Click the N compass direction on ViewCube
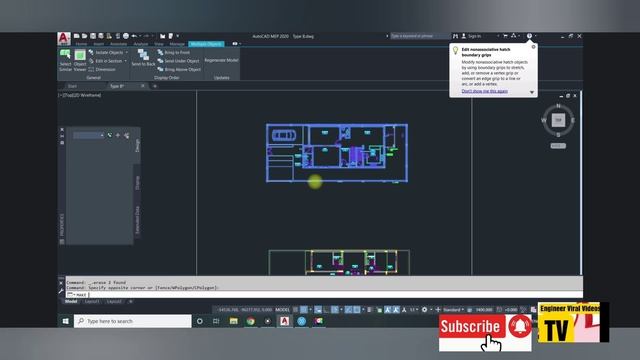640x360 pixels. coord(558,107)
